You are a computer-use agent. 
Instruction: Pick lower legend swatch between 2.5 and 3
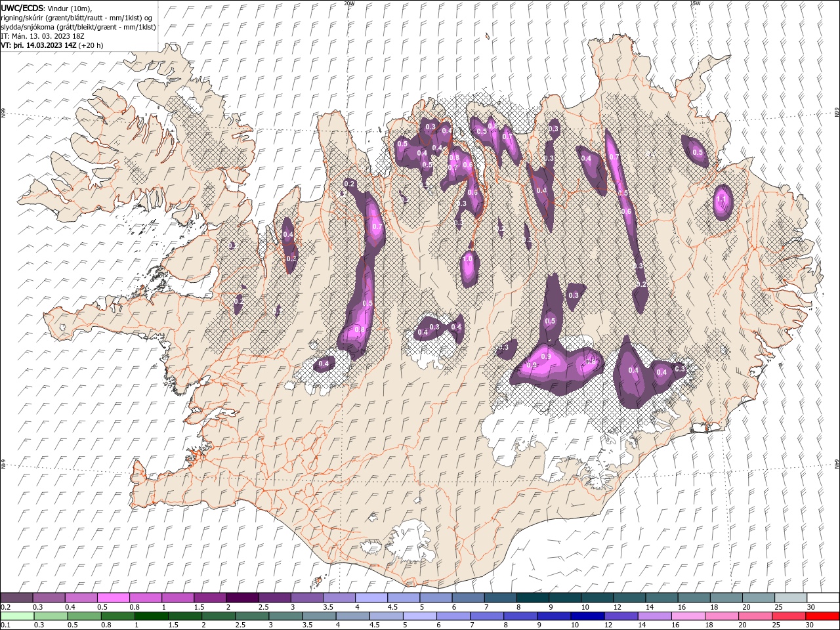252,616
